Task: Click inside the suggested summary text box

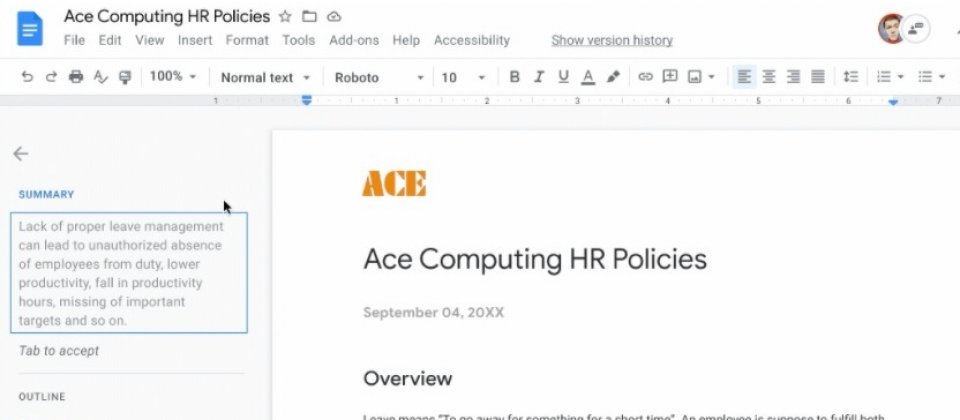Action: [x=129, y=272]
